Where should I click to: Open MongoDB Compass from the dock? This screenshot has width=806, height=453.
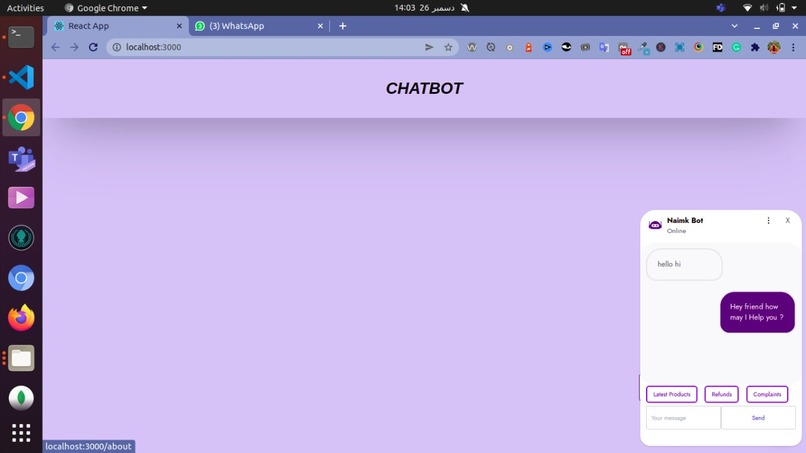(21, 398)
